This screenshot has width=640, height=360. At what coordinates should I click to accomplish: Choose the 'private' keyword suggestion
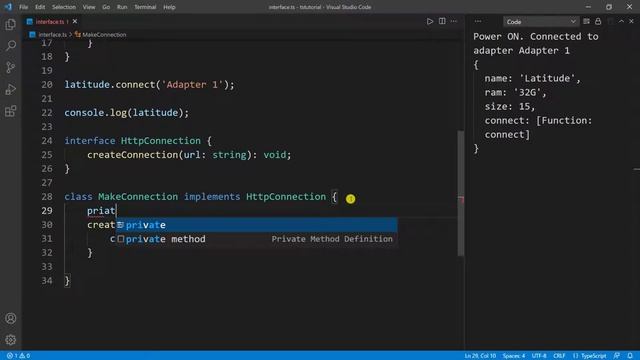tap(256, 225)
